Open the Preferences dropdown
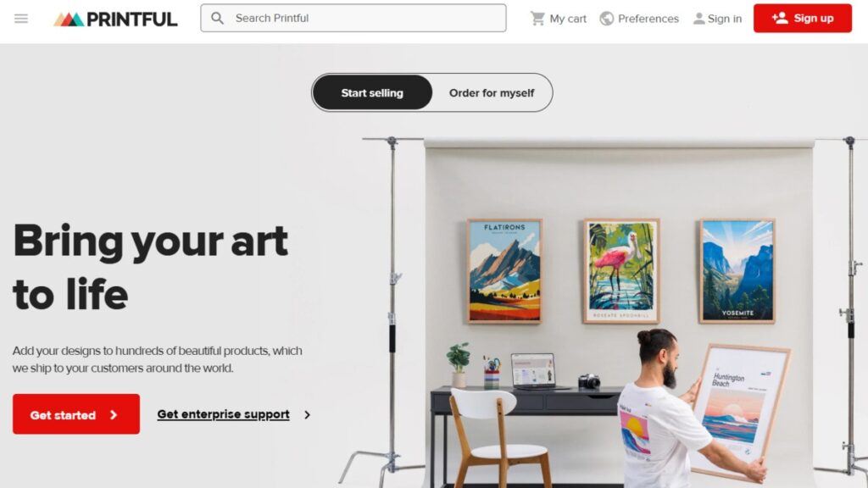This screenshot has height=488, width=868. 639,19
